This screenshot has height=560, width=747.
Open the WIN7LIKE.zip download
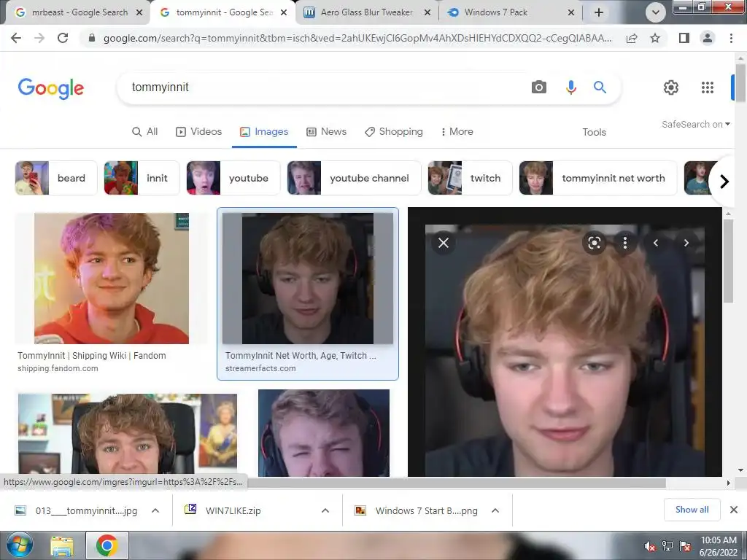click(x=233, y=510)
